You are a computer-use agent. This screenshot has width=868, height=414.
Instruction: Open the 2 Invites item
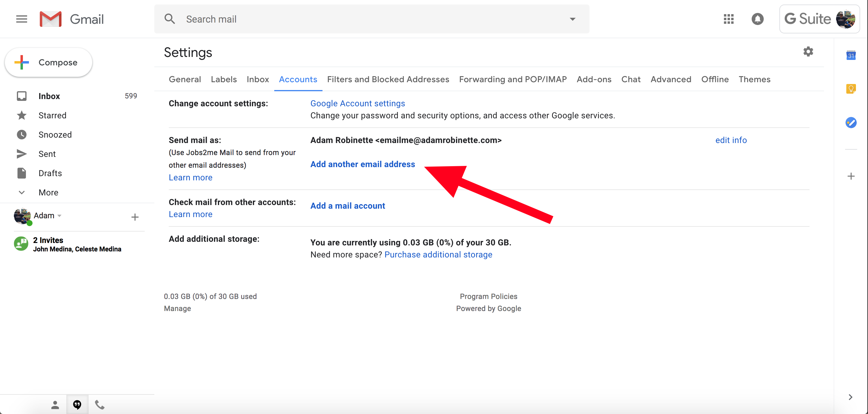pyautogui.click(x=77, y=244)
